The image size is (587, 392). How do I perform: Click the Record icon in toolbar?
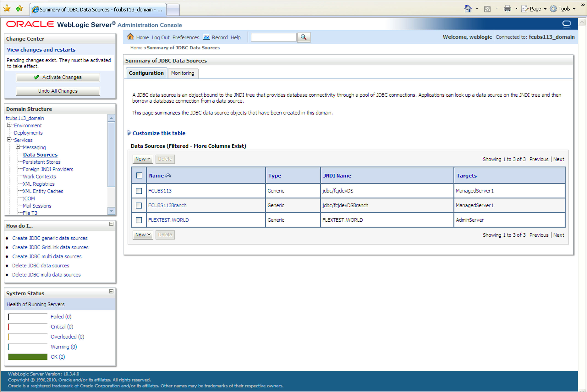(x=206, y=37)
